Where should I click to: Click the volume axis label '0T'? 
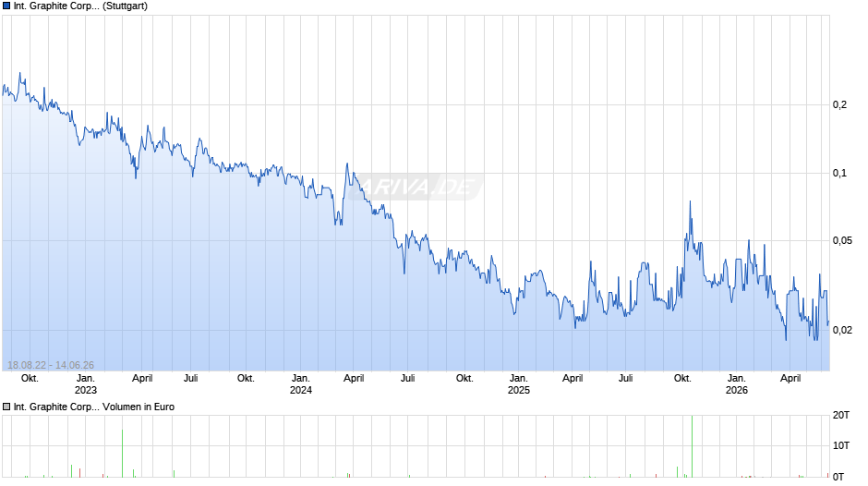click(x=838, y=477)
